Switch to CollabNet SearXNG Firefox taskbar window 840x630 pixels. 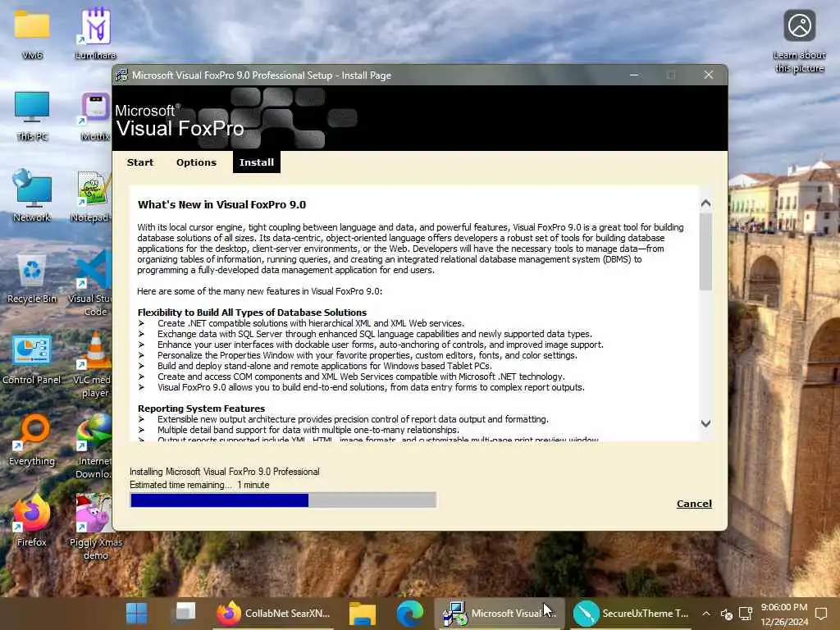(x=273, y=614)
